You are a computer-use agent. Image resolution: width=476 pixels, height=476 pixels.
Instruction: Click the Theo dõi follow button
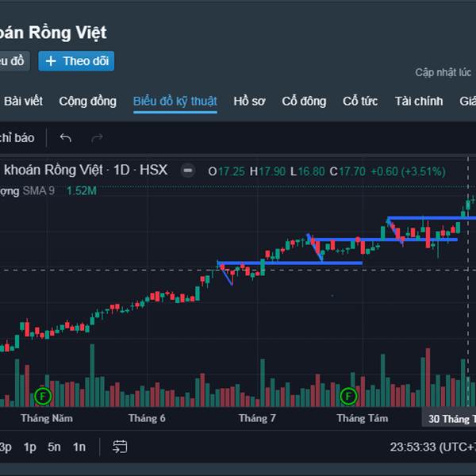click(x=76, y=61)
